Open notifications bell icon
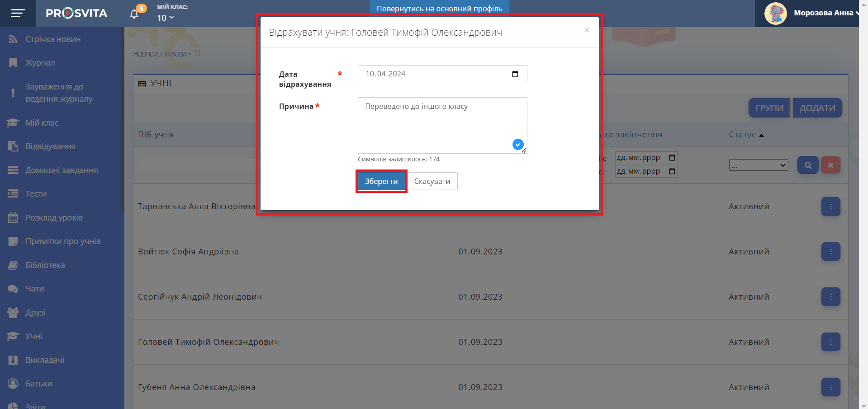The image size is (868, 409). pos(134,14)
